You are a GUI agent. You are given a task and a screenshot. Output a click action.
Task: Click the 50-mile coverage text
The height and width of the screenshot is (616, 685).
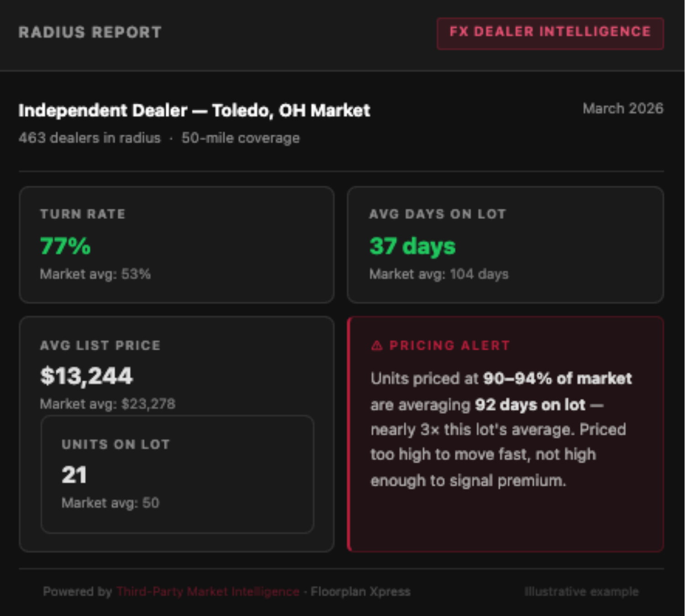(x=241, y=138)
